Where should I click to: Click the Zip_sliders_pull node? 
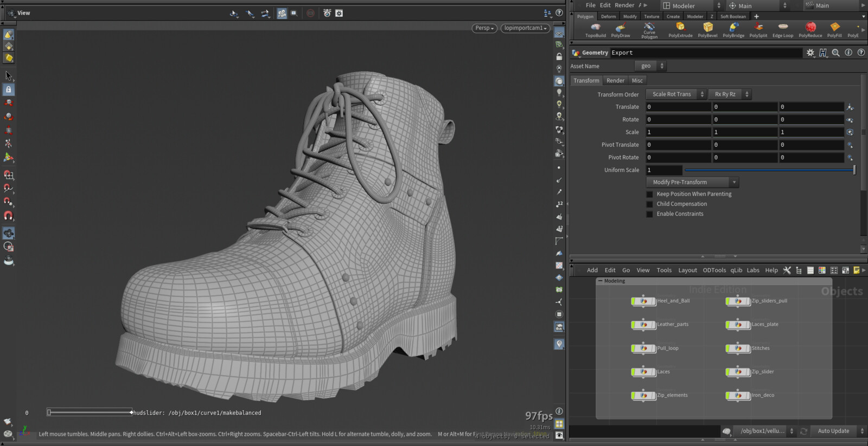click(738, 301)
